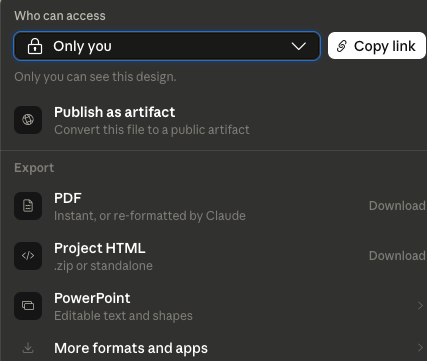Viewport: 427px width, 361px height.
Task: Click the access dropdown chevron arrow
Action: point(298,46)
